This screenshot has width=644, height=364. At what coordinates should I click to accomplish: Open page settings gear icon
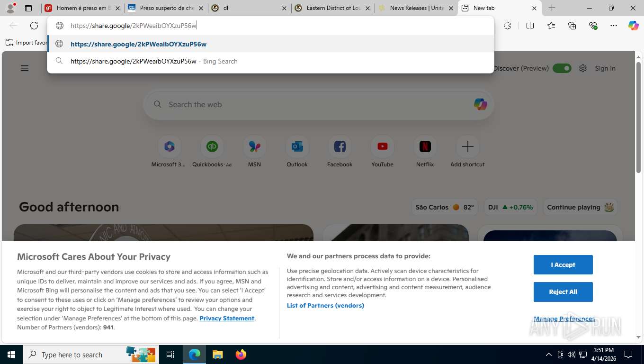pos(583,68)
